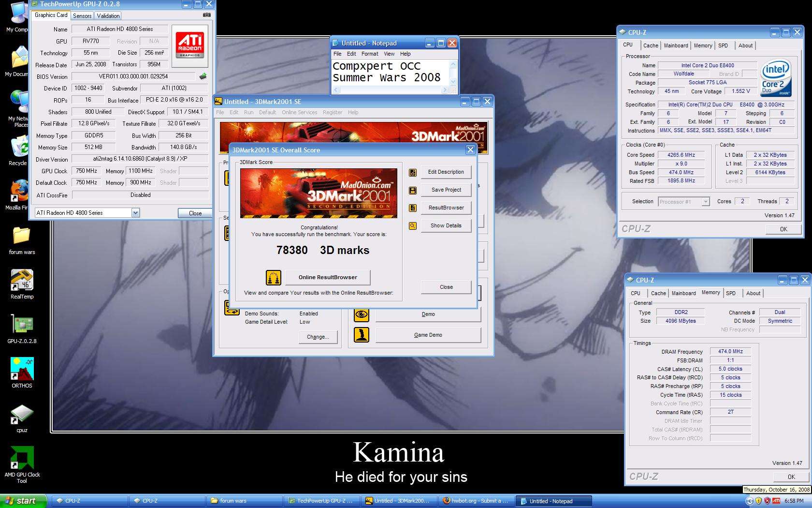
Task: Open My Network Places desktop icon
Action: coord(17,109)
